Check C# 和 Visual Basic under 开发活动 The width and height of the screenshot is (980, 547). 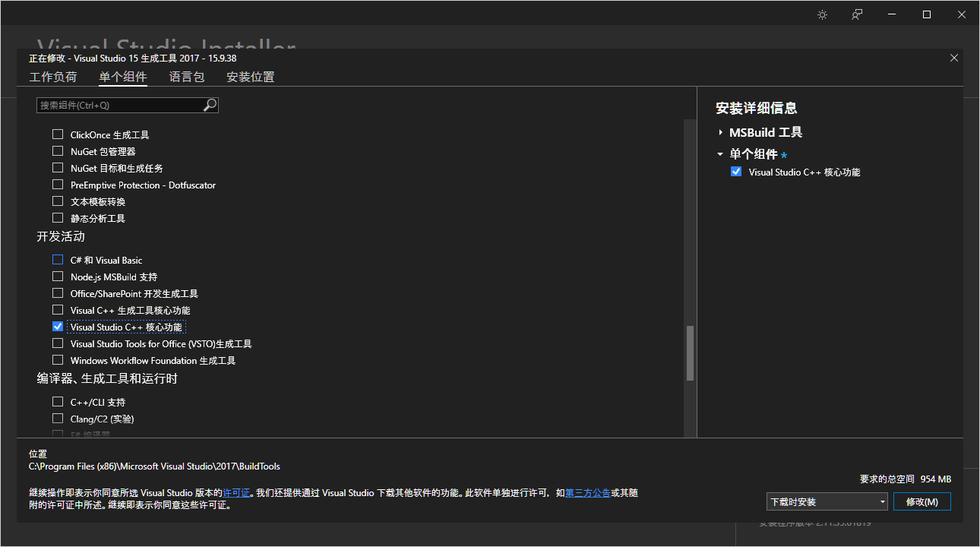point(58,260)
